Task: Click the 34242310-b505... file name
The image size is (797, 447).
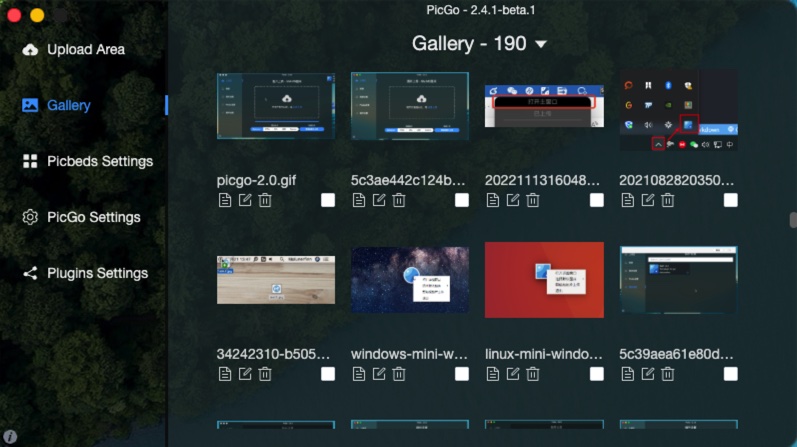Action: tap(273, 354)
